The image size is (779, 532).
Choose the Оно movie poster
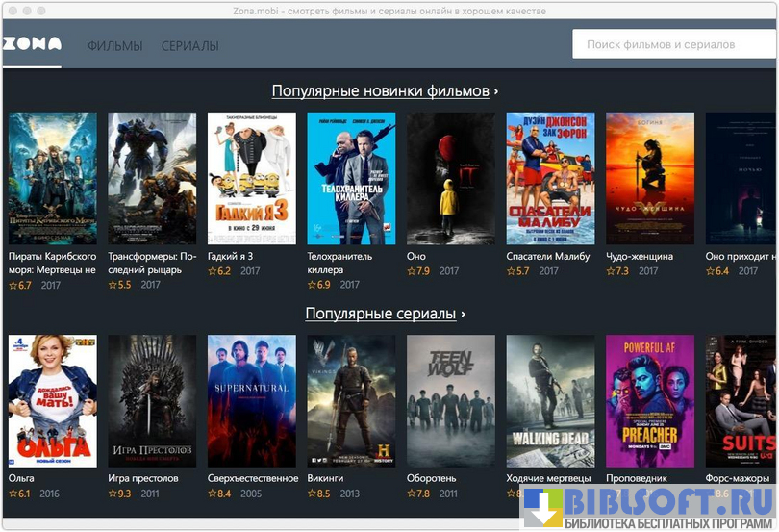(x=451, y=178)
